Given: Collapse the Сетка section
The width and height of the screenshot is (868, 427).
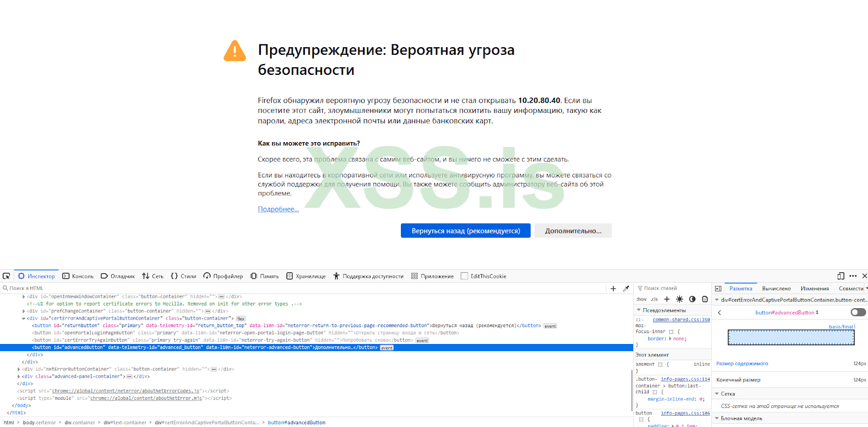Looking at the screenshot, I should coord(717,394).
